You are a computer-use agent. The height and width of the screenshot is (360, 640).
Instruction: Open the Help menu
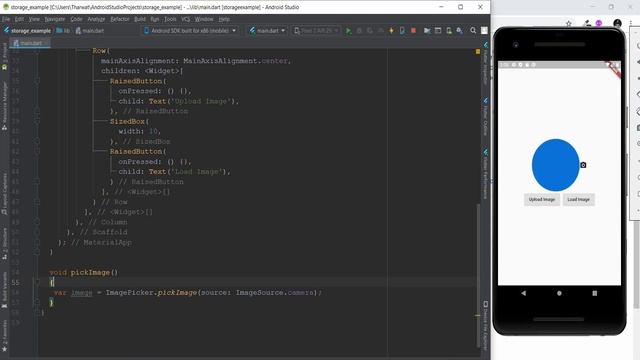click(224, 19)
